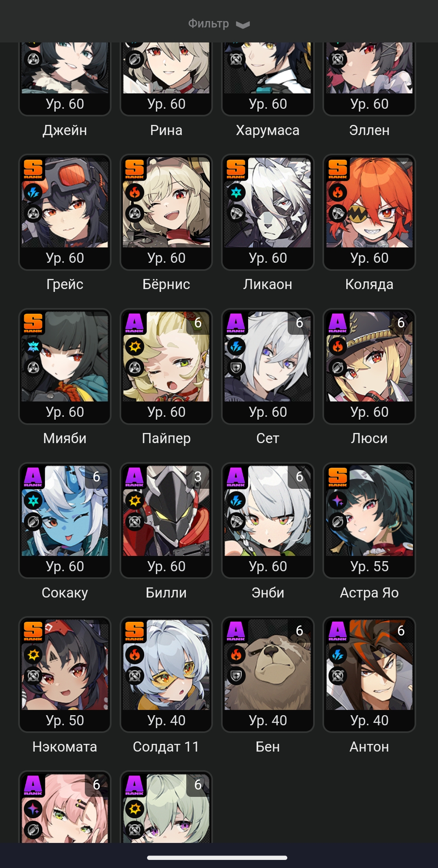Tap the fire attribute icon on Бёрнис
This screenshot has width=438, height=868.
pyautogui.click(x=135, y=192)
